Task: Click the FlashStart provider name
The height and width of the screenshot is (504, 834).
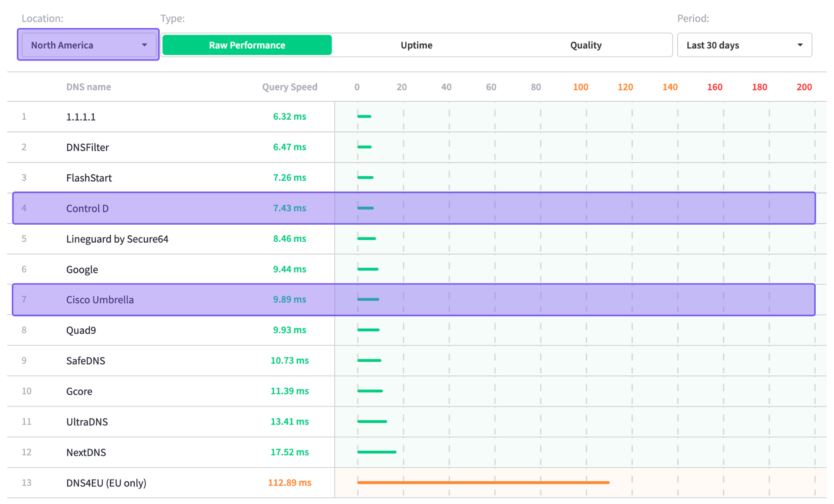Action: coord(89,178)
